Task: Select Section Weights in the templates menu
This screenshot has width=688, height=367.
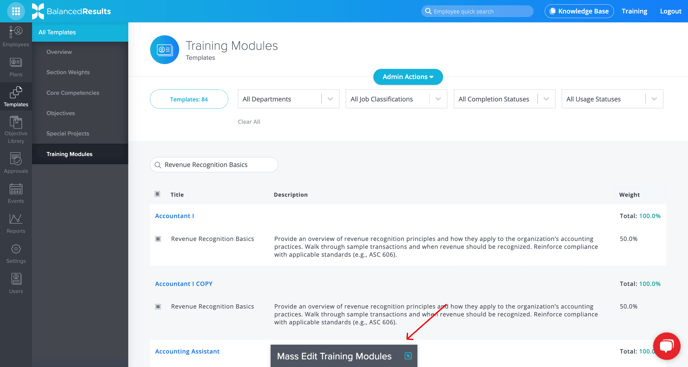Action: click(68, 72)
